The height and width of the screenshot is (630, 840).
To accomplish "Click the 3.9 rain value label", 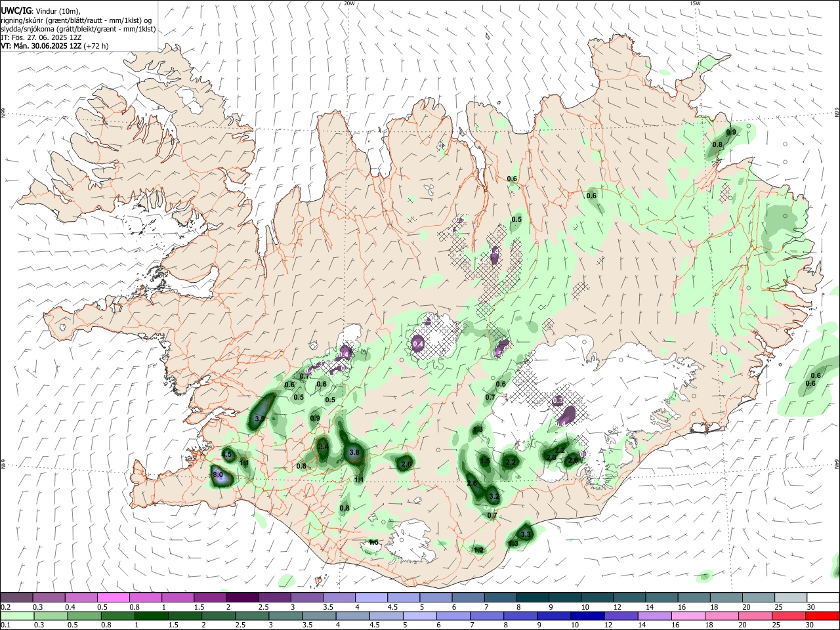I will click(259, 419).
